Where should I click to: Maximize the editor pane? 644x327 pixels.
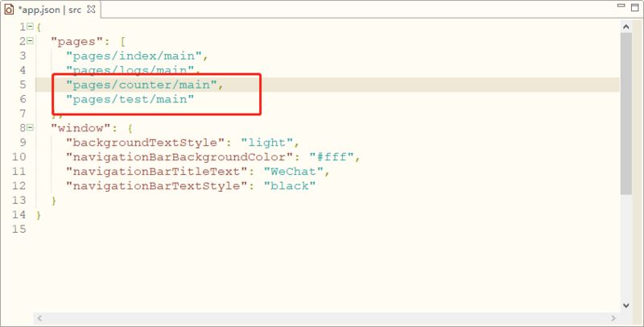tap(634, 7)
